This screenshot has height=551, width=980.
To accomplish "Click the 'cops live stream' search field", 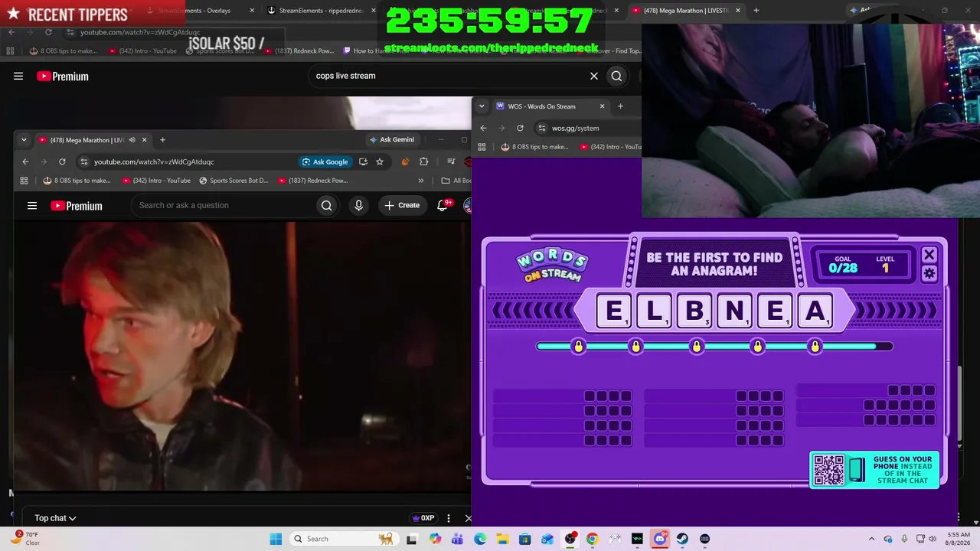I will (449, 76).
